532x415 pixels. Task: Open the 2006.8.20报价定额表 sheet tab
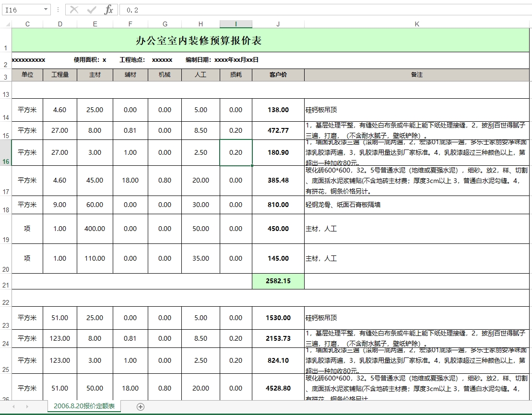84,406
